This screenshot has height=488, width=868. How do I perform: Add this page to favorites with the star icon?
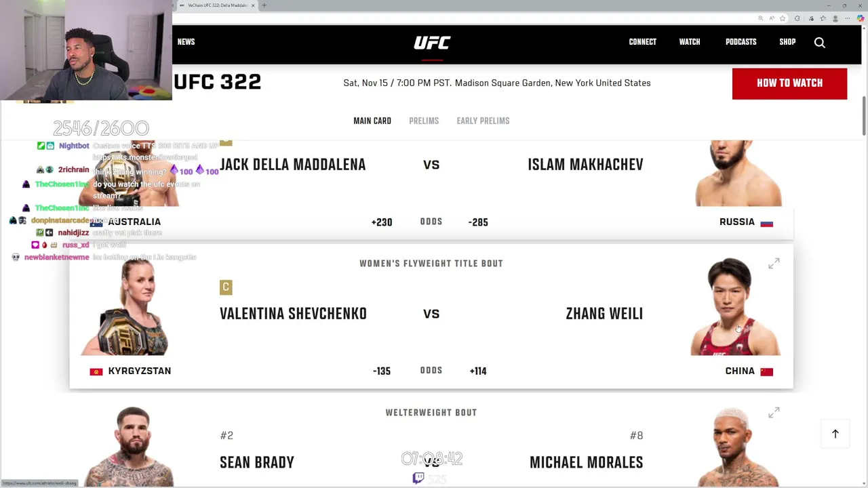(783, 18)
